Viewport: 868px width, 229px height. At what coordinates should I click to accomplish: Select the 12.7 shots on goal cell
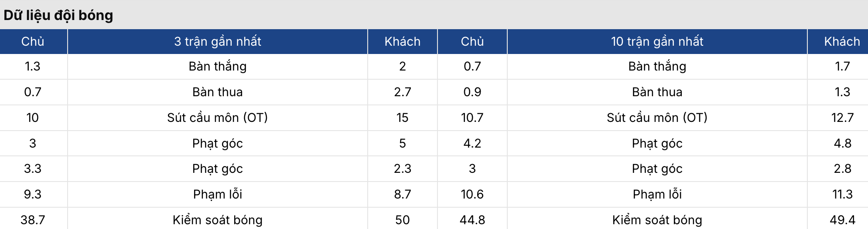[842, 118]
